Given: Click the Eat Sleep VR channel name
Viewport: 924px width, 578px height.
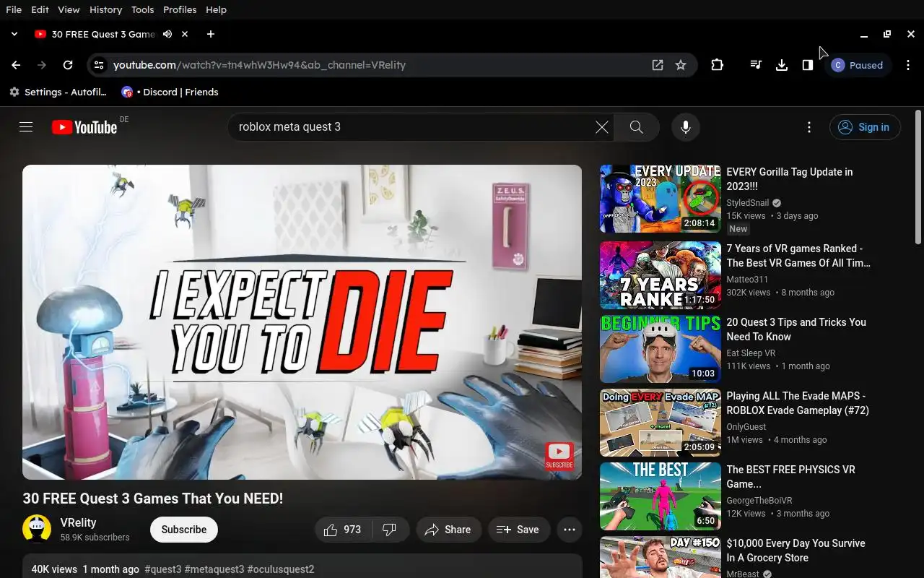Looking at the screenshot, I should pos(751,353).
